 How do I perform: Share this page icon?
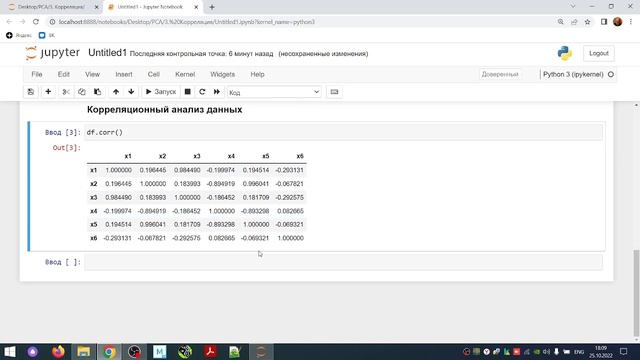[574, 22]
